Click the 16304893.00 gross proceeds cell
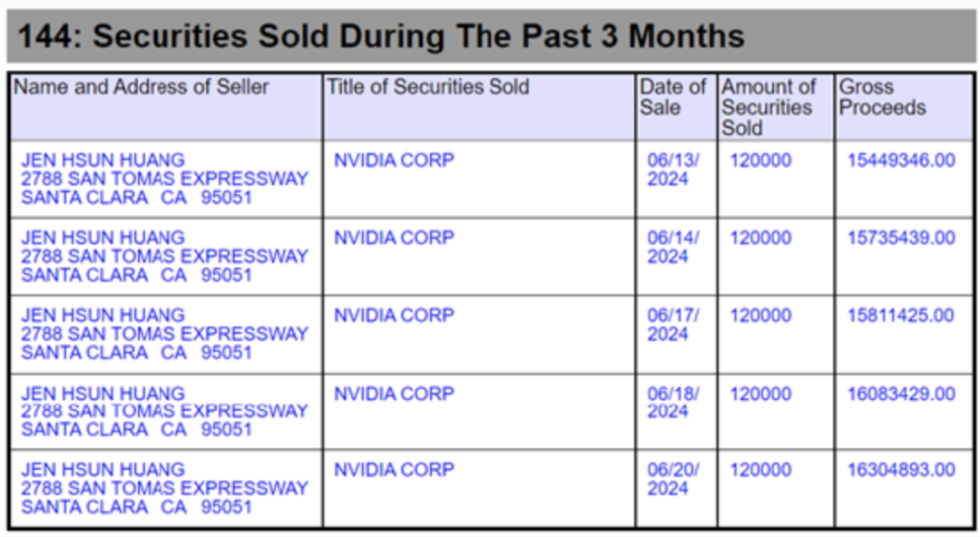 [900, 470]
